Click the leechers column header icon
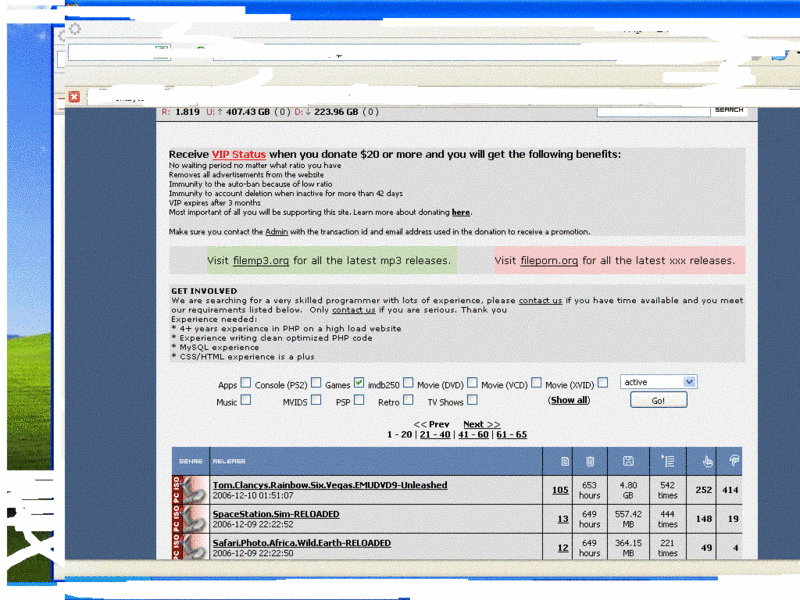 click(734, 461)
